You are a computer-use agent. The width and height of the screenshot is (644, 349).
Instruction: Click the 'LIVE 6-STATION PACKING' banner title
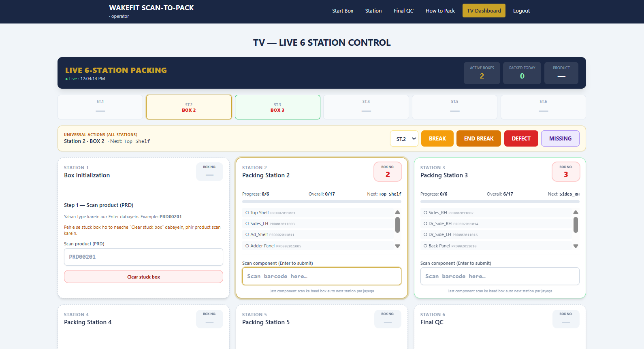[x=116, y=70]
